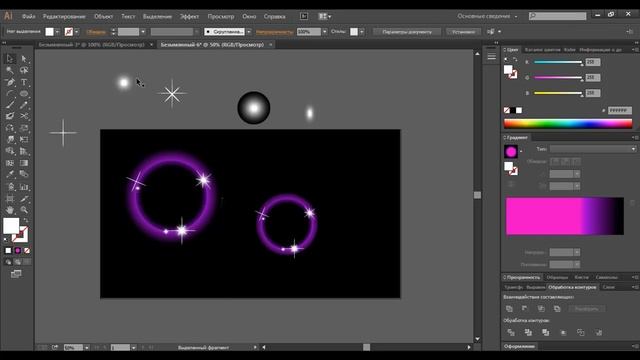This screenshot has width=640, height=360.
Task: Toggle the Color fill mode button in toolbox
Action: [8, 251]
